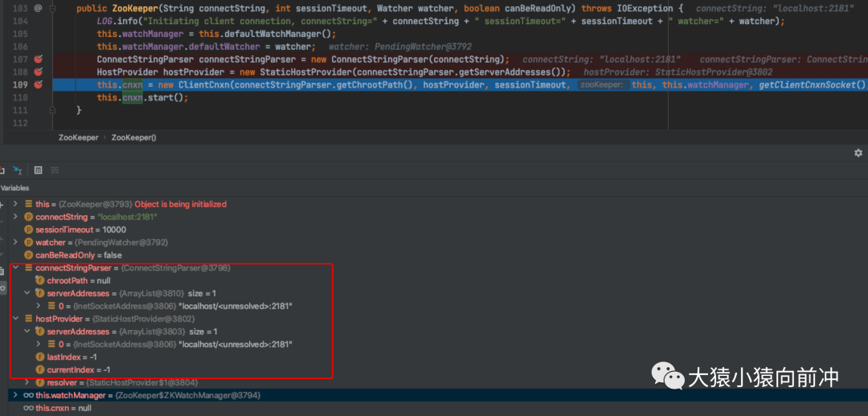Click line number 104 in the gutter
This screenshot has width=868, height=416.
[19, 21]
